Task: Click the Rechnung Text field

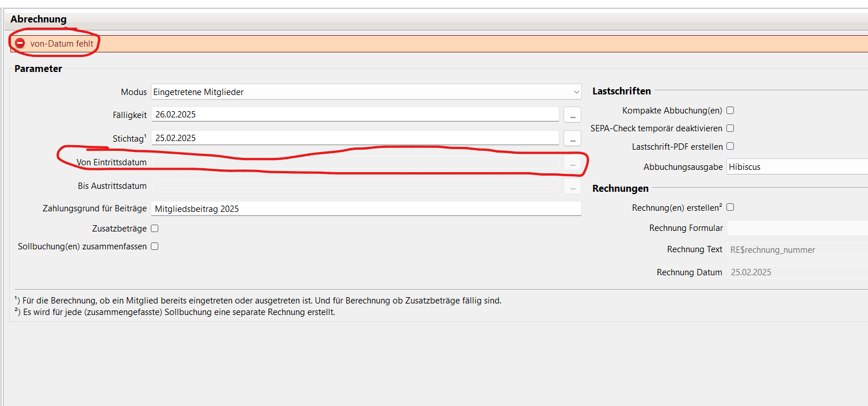Action: (797, 249)
